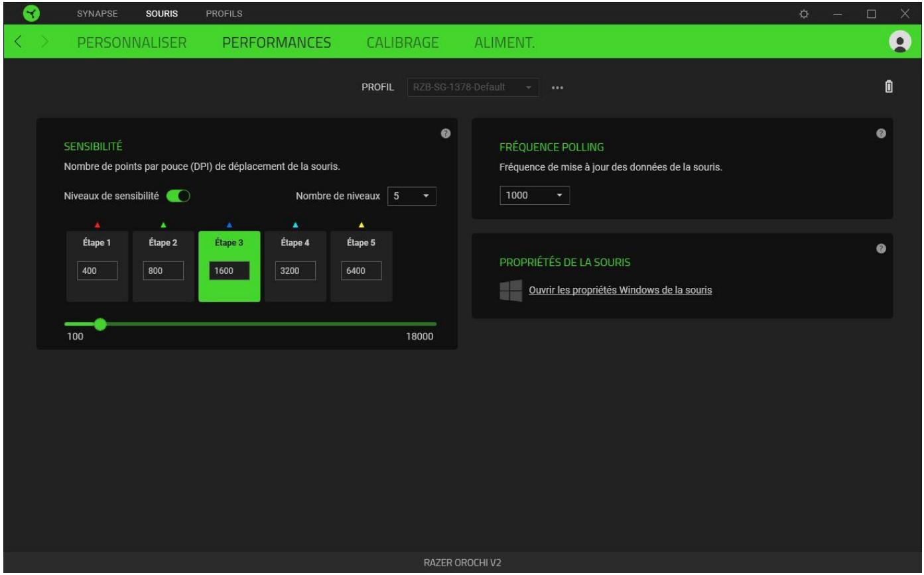The height and width of the screenshot is (575, 924).
Task: Select the Performances section
Action: tap(277, 42)
